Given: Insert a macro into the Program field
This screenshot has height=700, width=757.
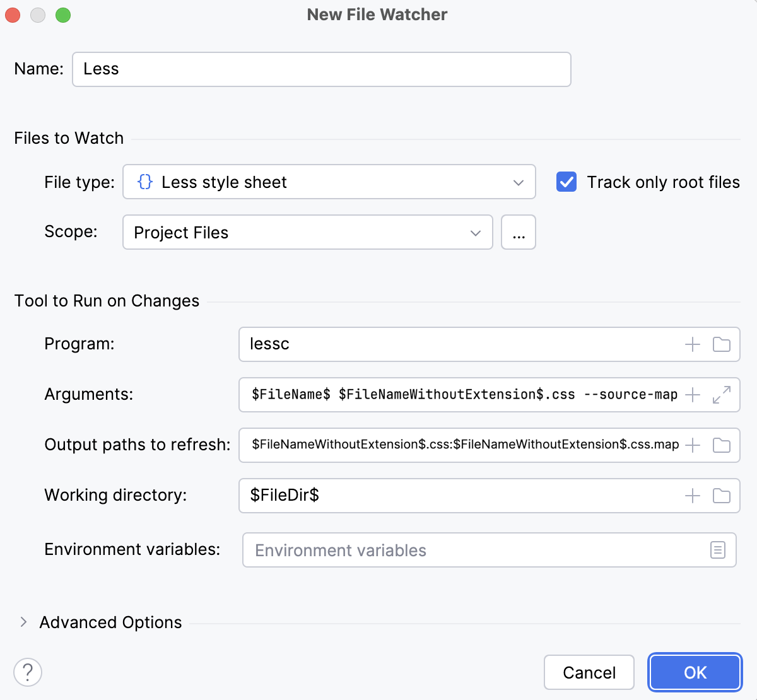Looking at the screenshot, I should pyautogui.click(x=692, y=344).
